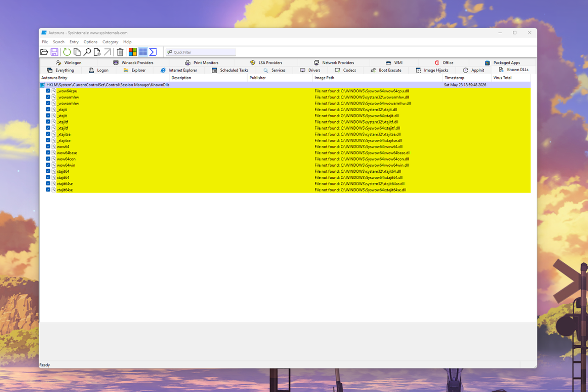588x392 pixels.
Task: Go to the Drivers tab
Action: (x=310, y=70)
